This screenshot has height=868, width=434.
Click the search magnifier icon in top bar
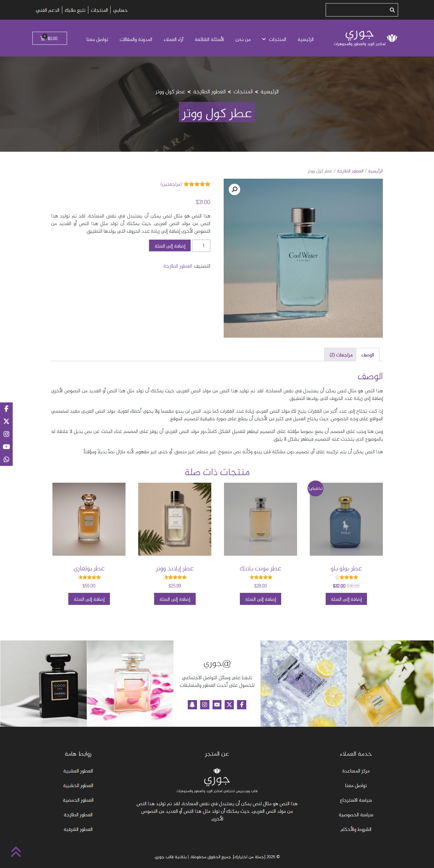(x=392, y=10)
